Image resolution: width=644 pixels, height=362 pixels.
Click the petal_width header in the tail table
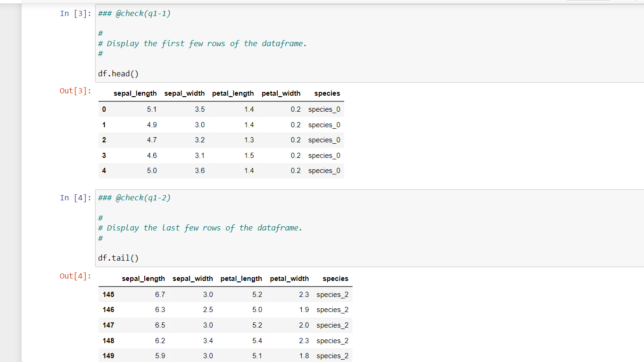coord(289,279)
